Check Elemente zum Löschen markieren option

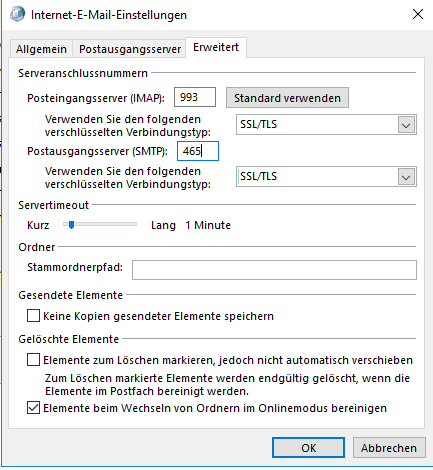(x=33, y=360)
